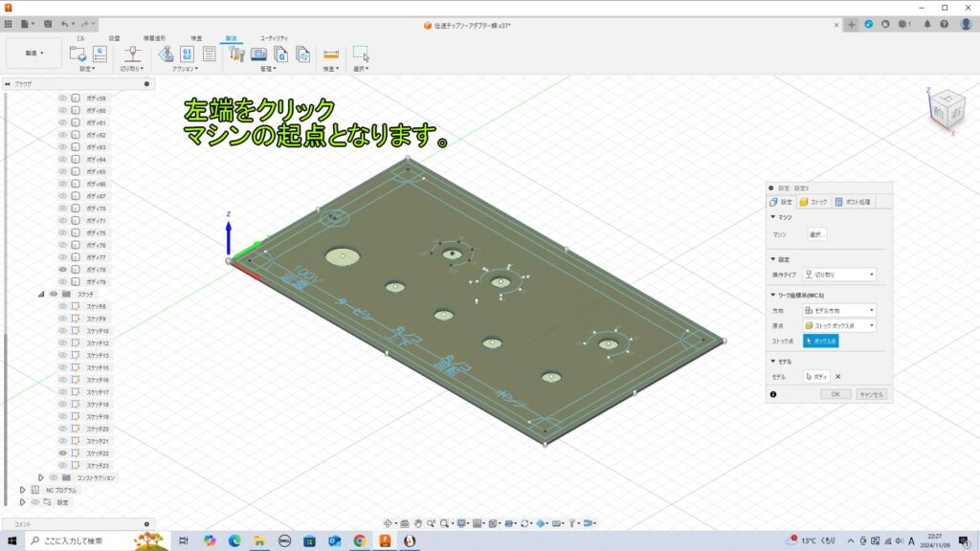Click the ボックス点 stock point button

(x=820, y=342)
